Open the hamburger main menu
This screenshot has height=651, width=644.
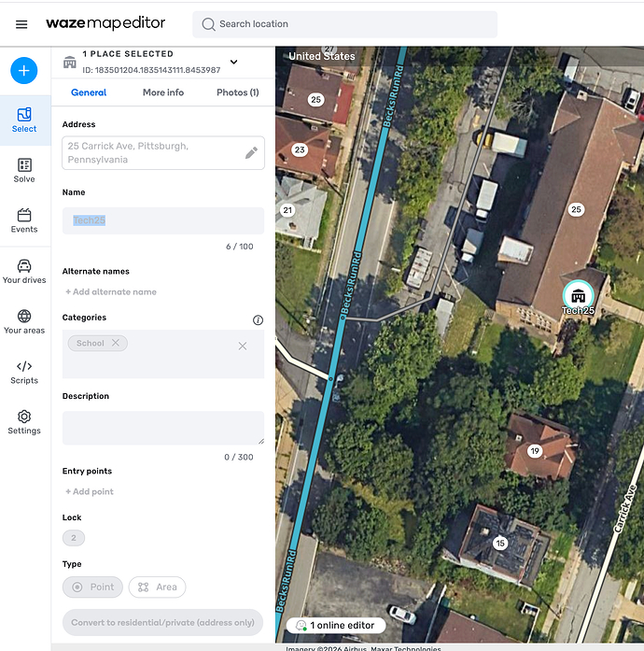(21, 24)
